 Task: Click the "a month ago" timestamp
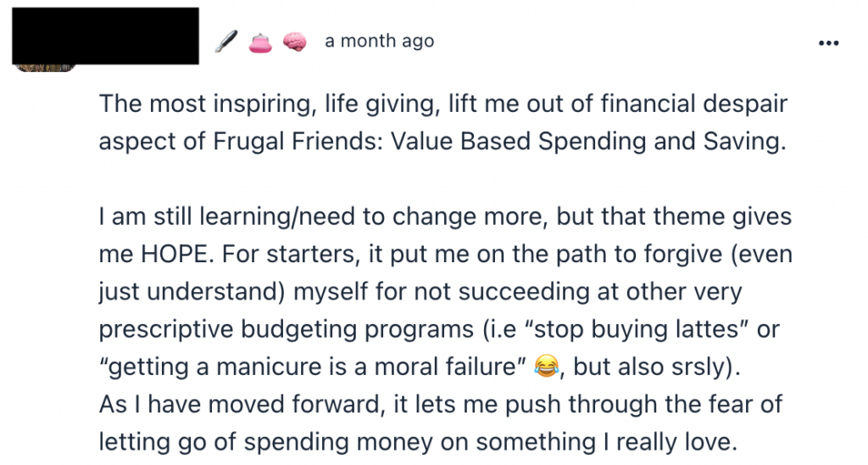(379, 41)
